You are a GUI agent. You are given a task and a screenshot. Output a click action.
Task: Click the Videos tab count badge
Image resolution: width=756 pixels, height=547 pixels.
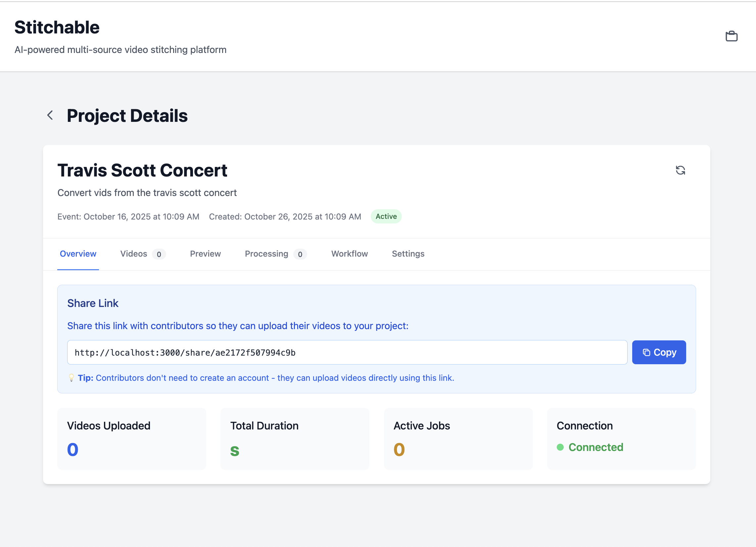click(x=159, y=255)
